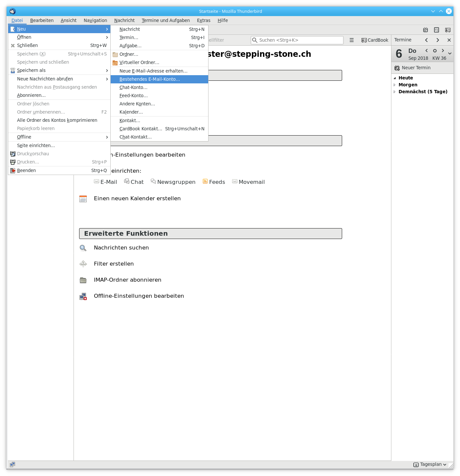Open the Extras menu in the menu bar
460x476 pixels.
point(204,20)
